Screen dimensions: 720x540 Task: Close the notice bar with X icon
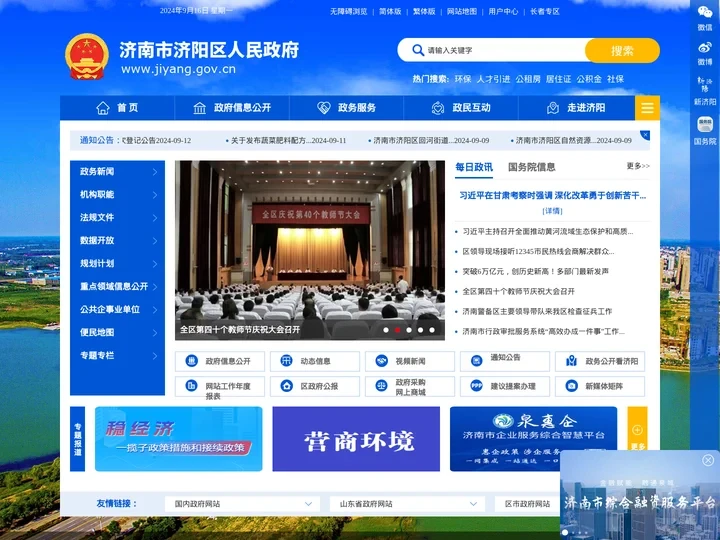coord(645,135)
